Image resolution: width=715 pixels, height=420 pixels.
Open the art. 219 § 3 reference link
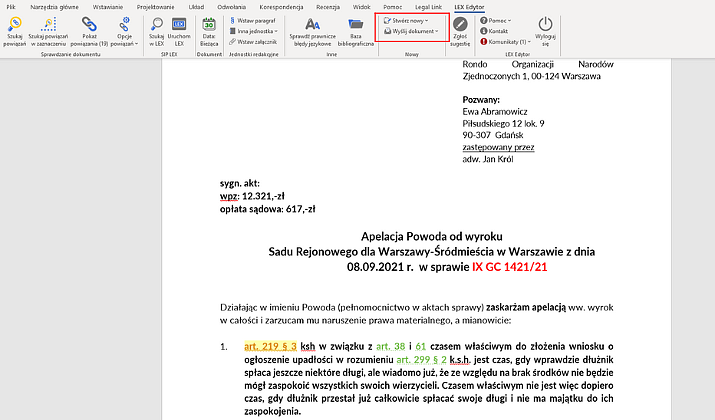point(270,347)
